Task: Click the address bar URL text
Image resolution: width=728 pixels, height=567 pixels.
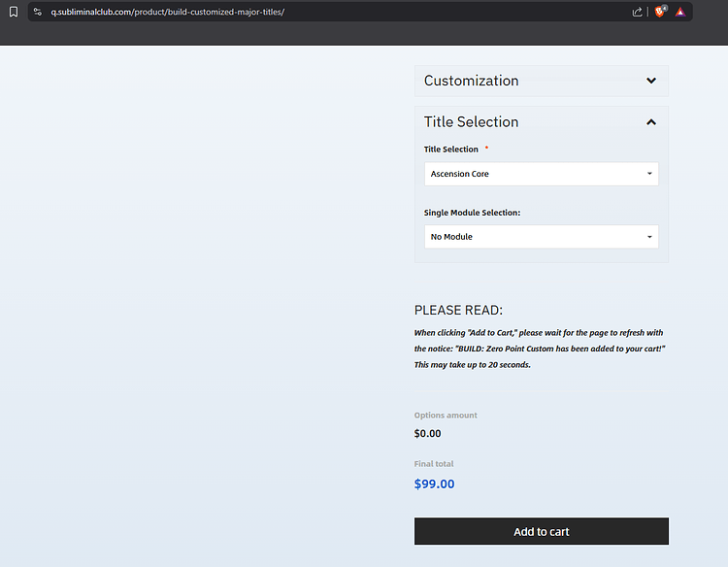Action: (x=167, y=12)
